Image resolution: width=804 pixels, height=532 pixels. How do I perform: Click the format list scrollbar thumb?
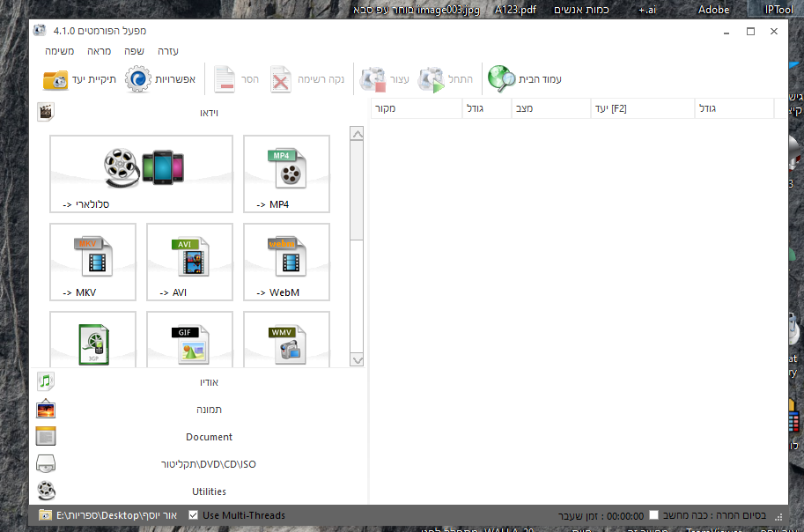[x=357, y=191]
